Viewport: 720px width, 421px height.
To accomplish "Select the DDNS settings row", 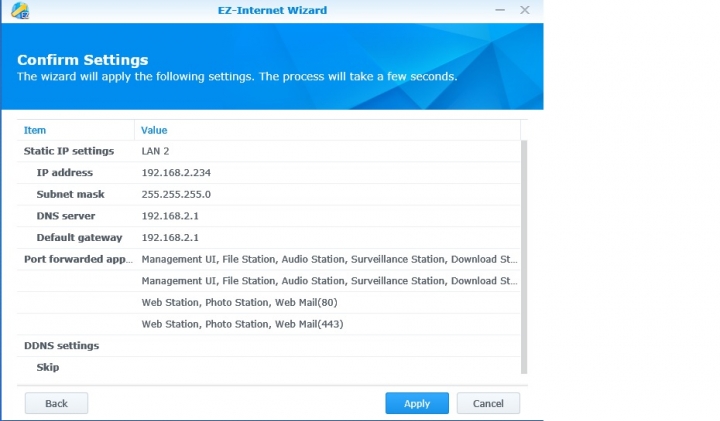I will click(x=269, y=345).
